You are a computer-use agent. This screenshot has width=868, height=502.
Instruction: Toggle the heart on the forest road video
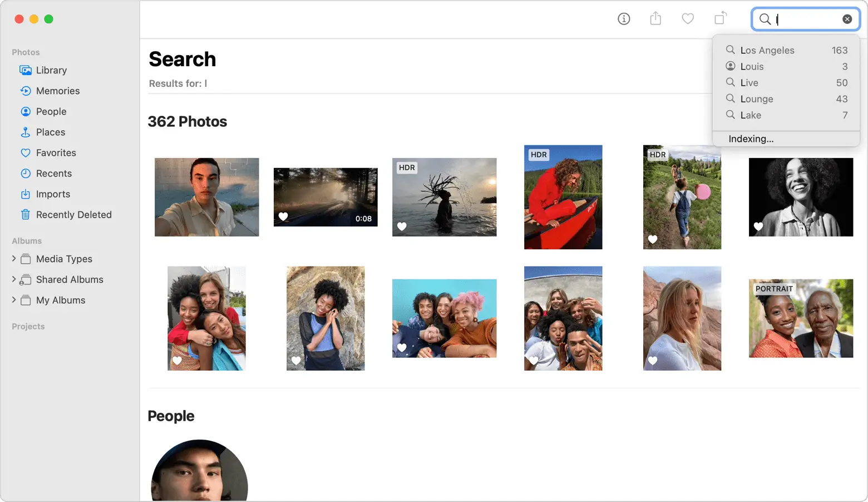point(283,216)
